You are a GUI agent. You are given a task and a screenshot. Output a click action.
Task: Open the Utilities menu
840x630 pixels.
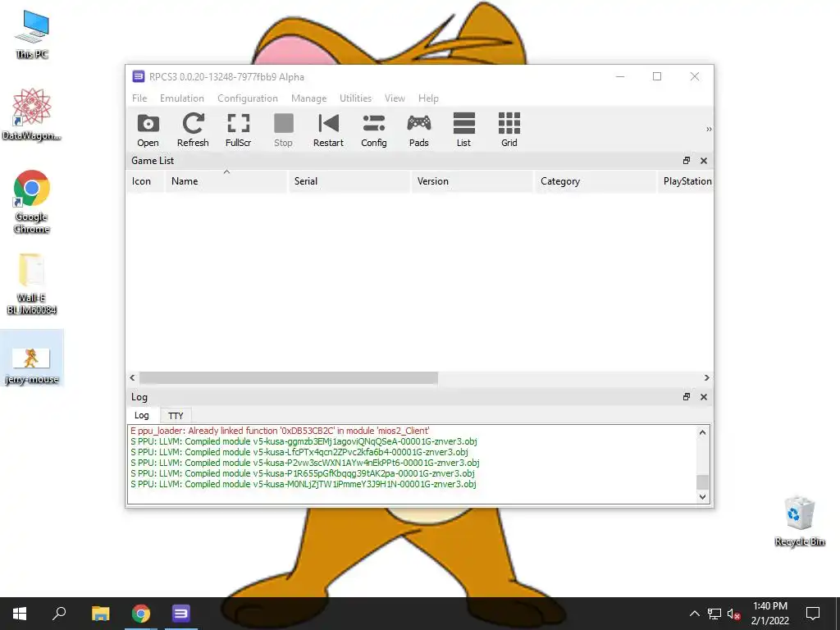pyautogui.click(x=356, y=98)
